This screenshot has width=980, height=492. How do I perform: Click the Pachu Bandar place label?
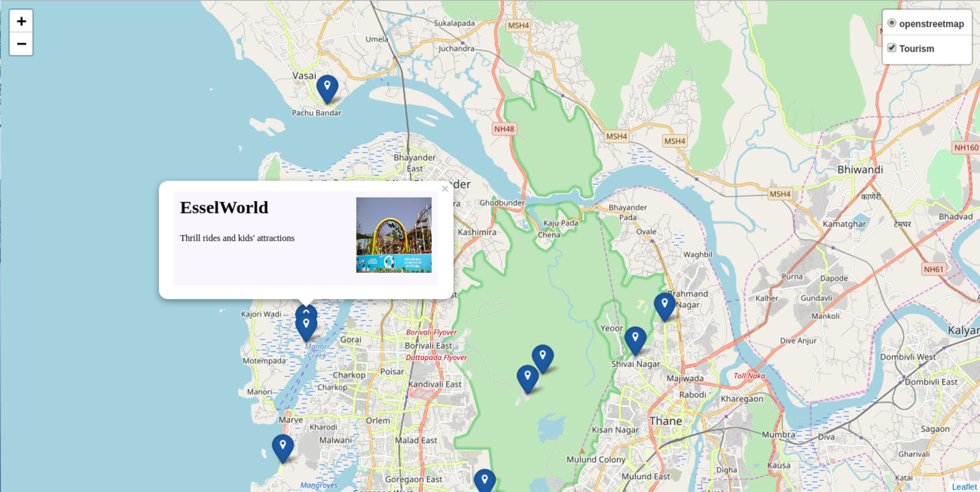pyautogui.click(x=316, y=113)
